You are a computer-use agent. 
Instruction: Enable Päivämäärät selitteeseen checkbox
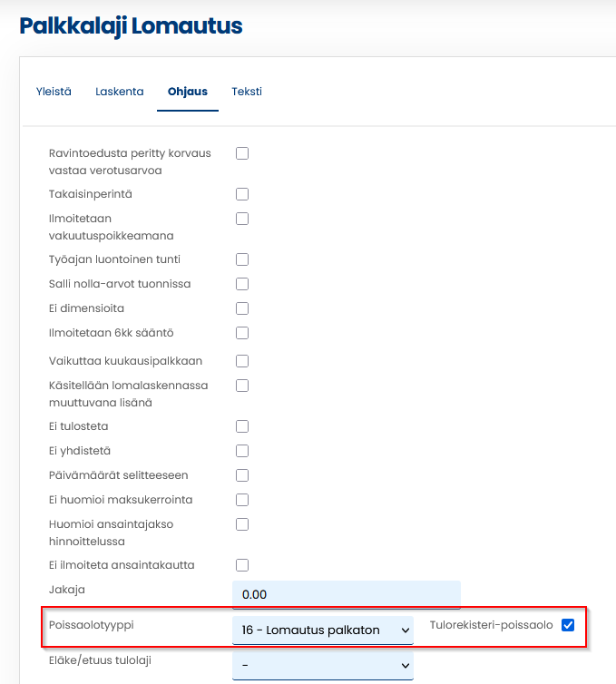tap(242, 475)
